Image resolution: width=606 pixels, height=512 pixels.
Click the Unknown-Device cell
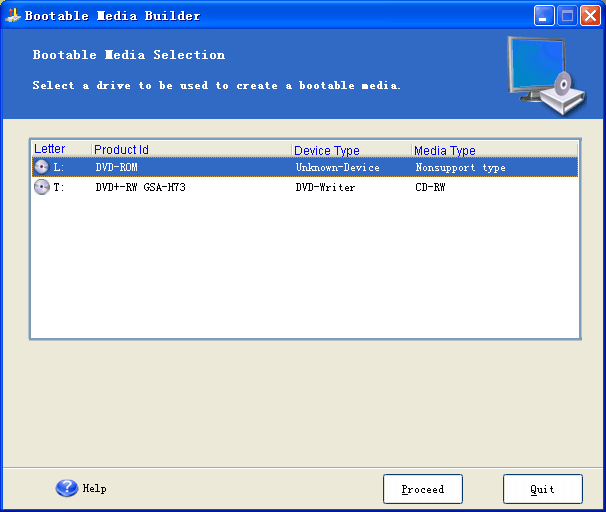(x=337, y=167)
